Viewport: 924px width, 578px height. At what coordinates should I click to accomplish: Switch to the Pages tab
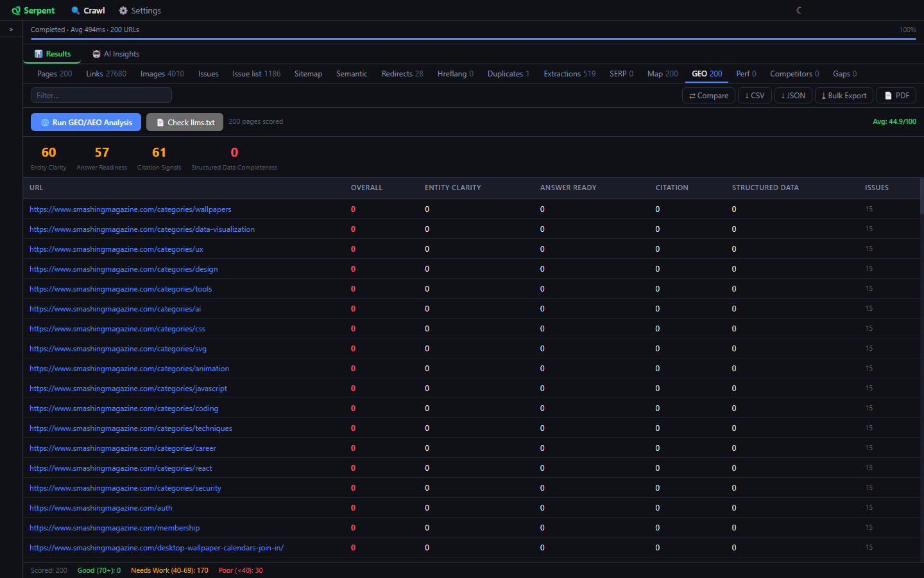[55, 74]
